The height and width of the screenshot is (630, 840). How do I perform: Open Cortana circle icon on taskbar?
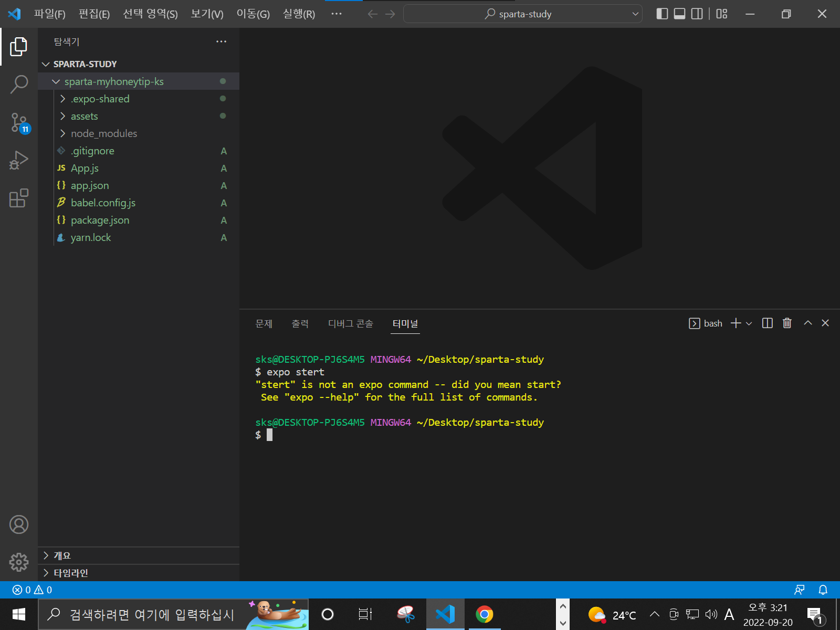click(x=328, y=614)
